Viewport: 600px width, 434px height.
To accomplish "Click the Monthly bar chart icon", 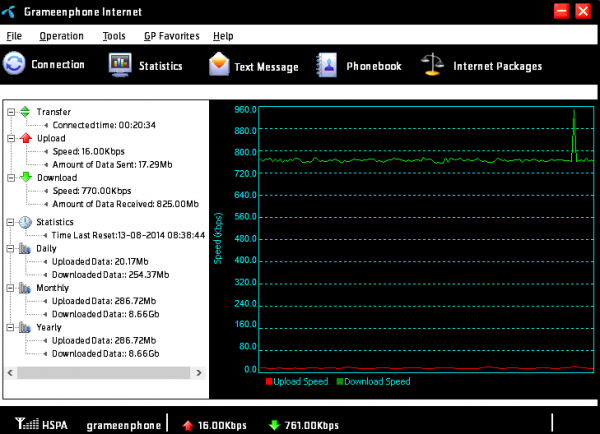I will tap(25, 288).
